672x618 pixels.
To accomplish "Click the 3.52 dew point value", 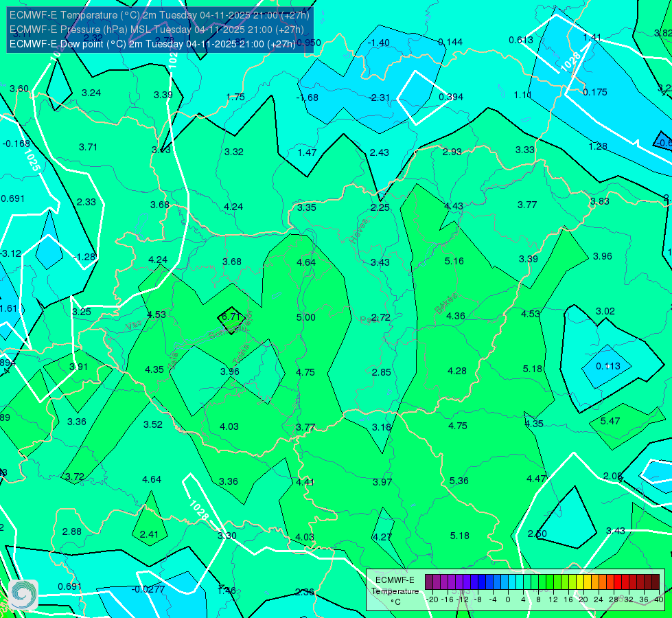I will coord(153,424).
